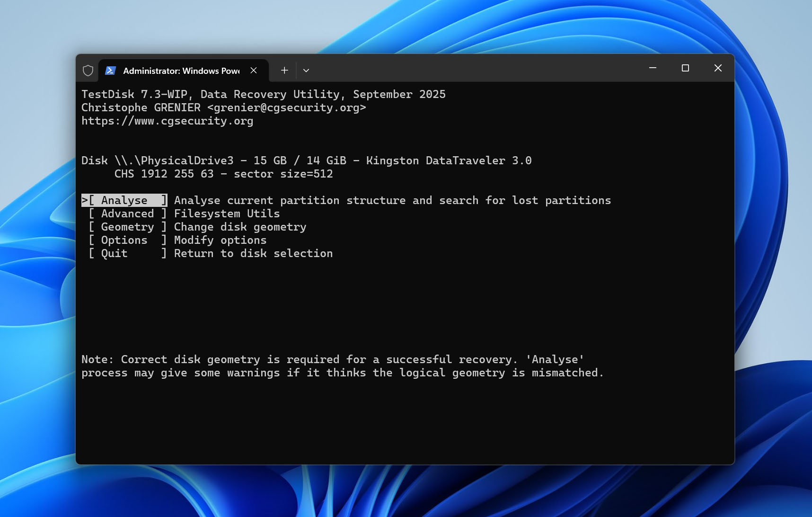Screen dimensions: 812x517
Task: Click the 'Return to disk selection' description
Action: pyautogui.click(x=254, y=253)
